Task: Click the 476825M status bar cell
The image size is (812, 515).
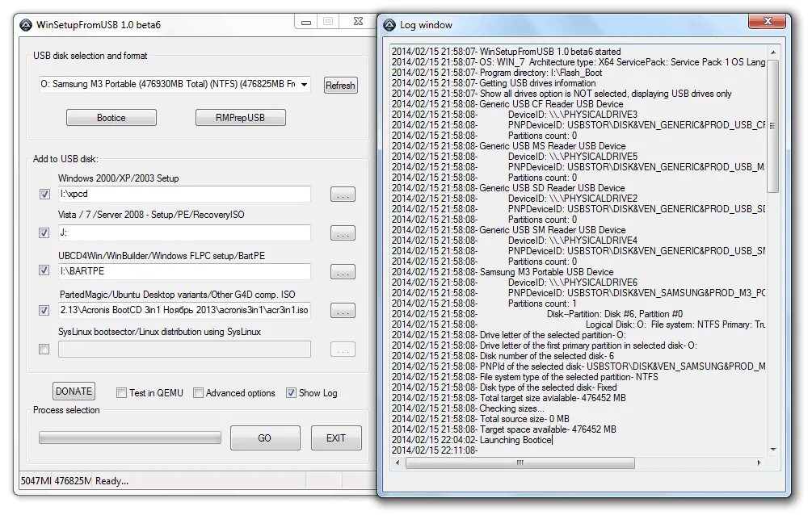Action: (x=73, y=481)
